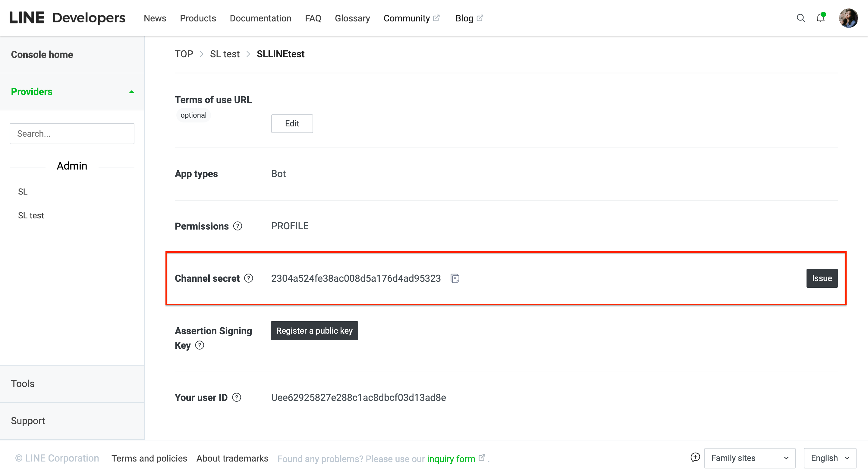
Task: Open the notifications bell
Action: click(x=821, y=18)
